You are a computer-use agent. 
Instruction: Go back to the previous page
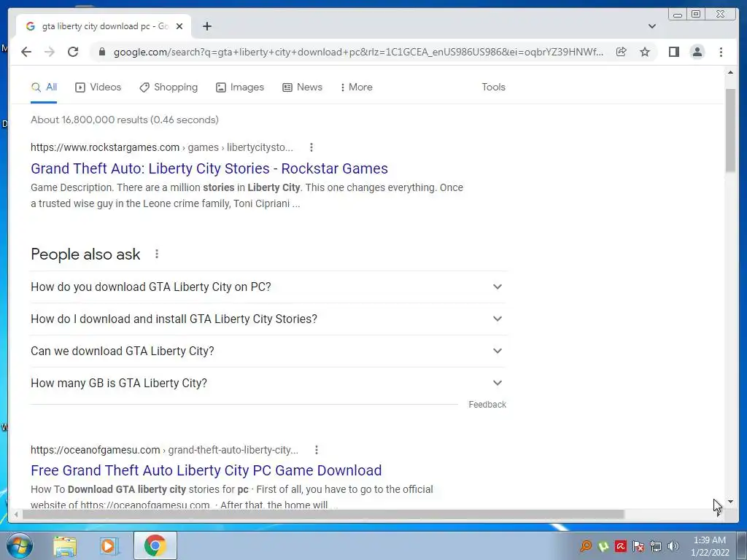click(26, 52)
